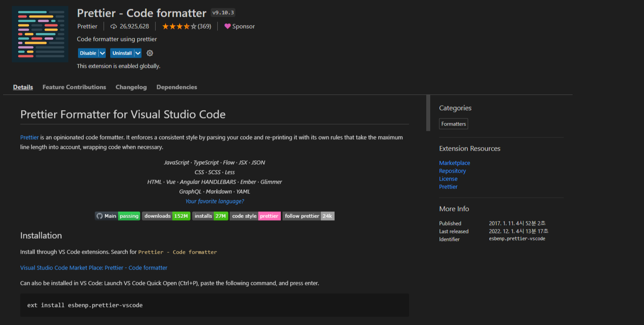Open the Feature Contributions tab

[x=74, y=87]
